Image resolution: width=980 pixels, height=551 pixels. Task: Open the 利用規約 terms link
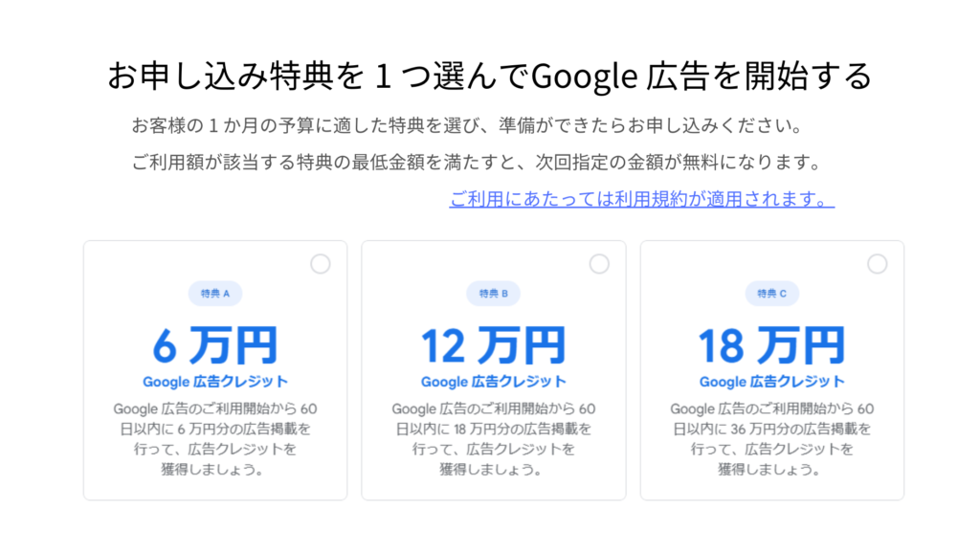(x=641, y=200)
